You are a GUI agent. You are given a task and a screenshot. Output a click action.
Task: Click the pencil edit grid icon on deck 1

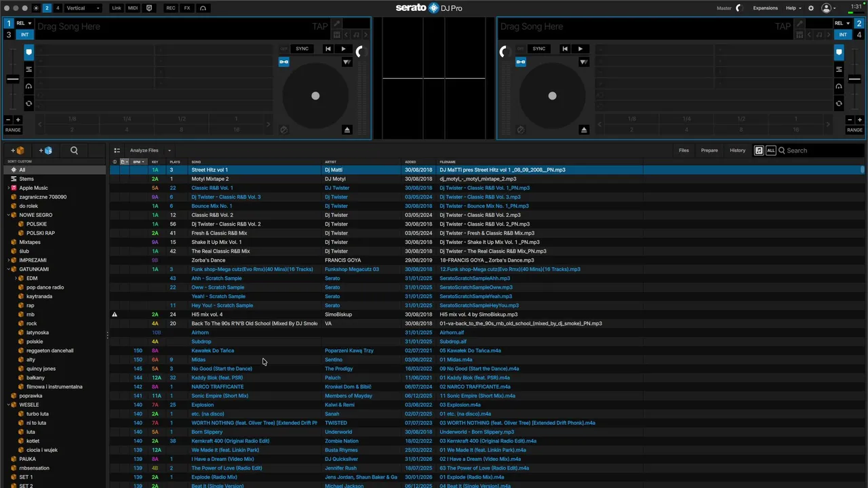tap(336, 24)
